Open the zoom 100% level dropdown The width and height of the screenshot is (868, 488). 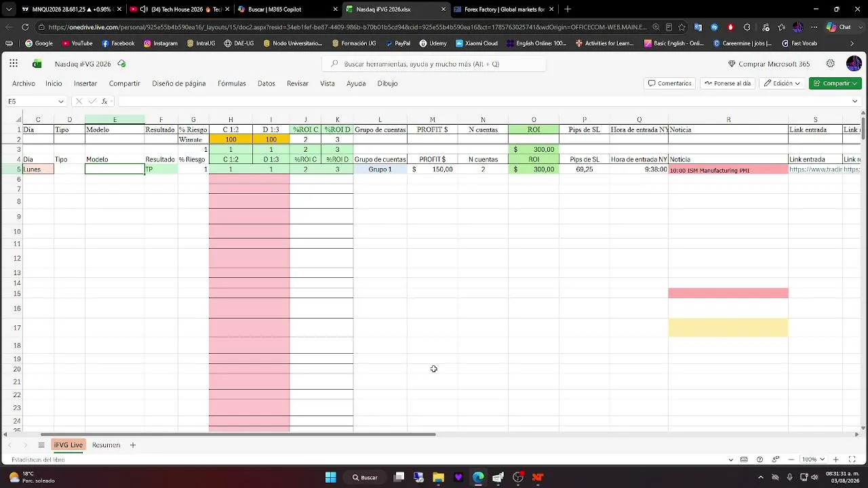813,460
